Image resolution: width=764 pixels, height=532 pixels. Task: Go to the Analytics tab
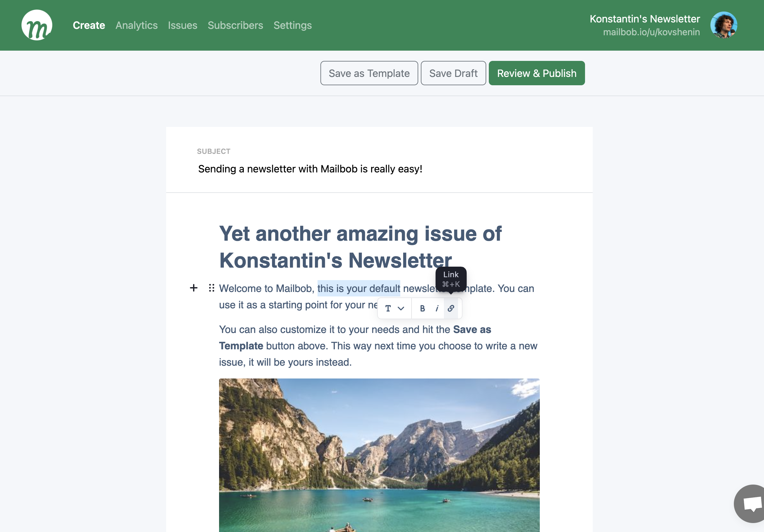click(x=136, y=25)
